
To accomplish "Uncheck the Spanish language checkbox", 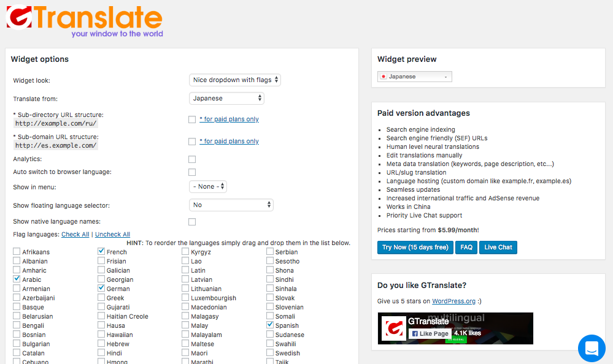I will (x=270, y=325).
